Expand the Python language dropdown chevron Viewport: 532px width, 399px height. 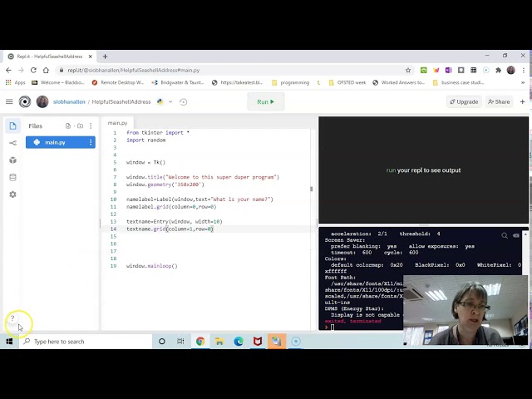click(x=170, y=101)
